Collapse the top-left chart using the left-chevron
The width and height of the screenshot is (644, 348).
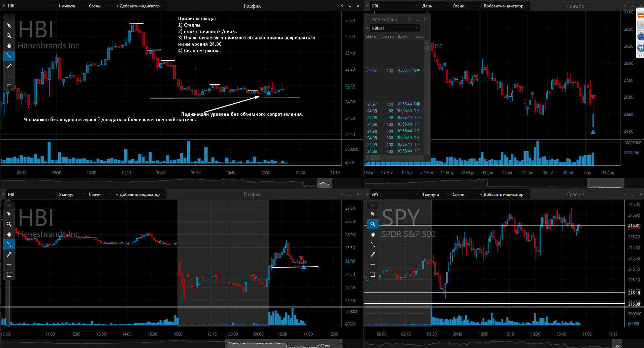pos(342,6)
